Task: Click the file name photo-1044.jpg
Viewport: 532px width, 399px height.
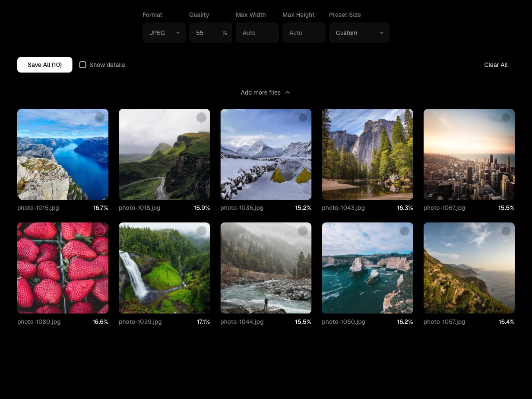Action: [242, 322]
